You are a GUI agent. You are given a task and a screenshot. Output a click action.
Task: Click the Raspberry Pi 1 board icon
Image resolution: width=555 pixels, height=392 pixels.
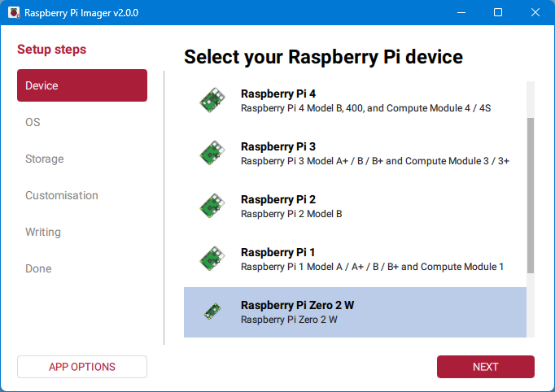212,259
